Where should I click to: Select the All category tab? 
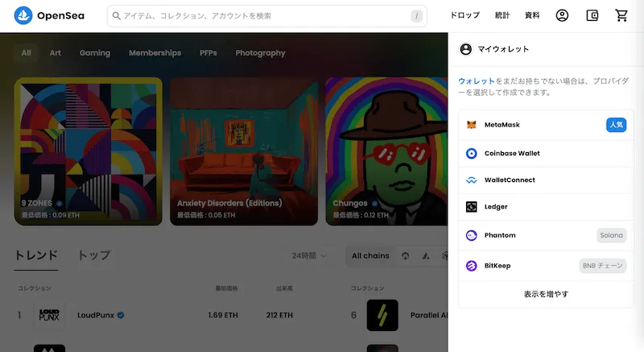tap(27, 53)
